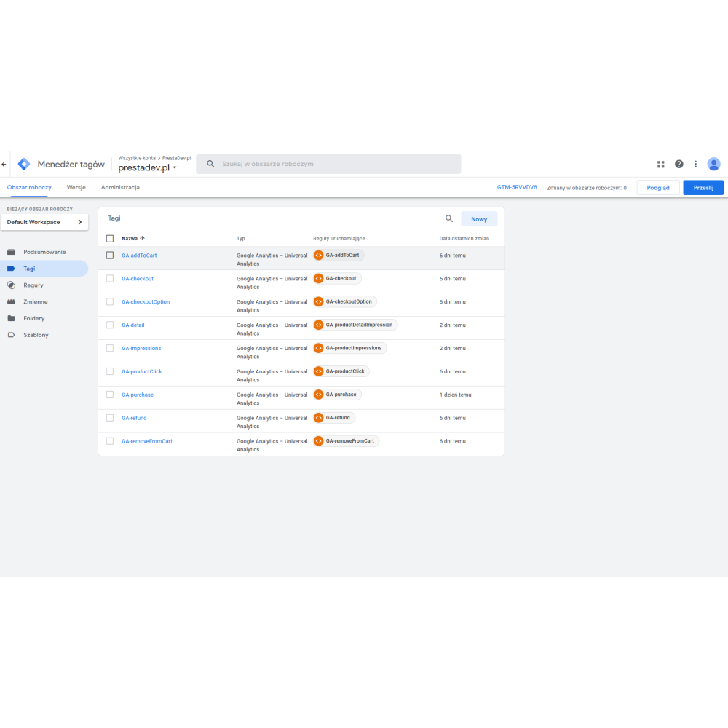
Task: Click the Zmiany w obszarze roboczym: 0 text
Action: [x=587, y=188]
